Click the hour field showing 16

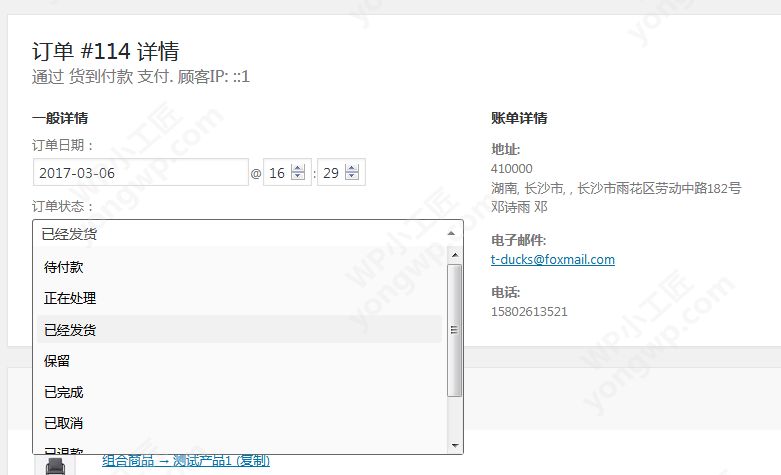point(276,173)
